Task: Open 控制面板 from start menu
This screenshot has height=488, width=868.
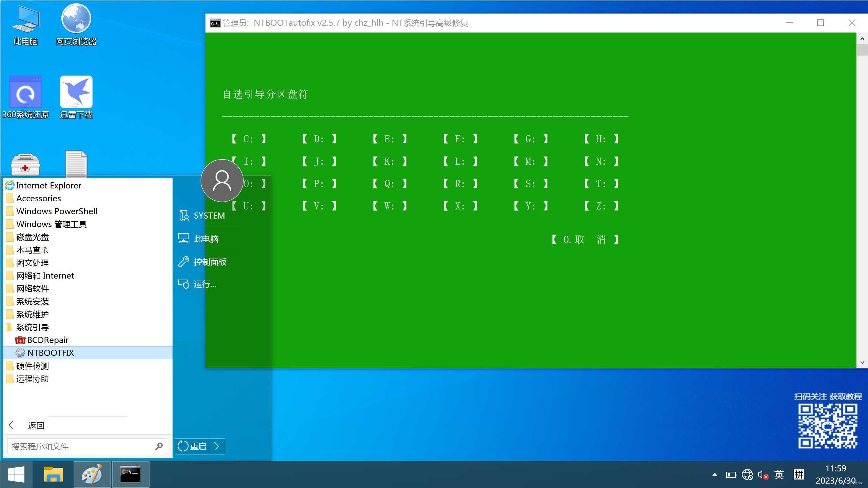Action: (210, 262)
